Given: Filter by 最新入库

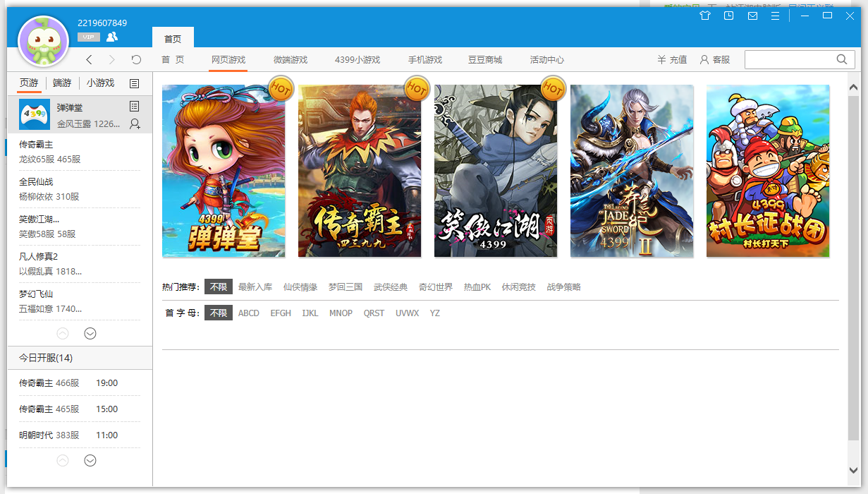Looking at the screenshot, I should [255, 287].
